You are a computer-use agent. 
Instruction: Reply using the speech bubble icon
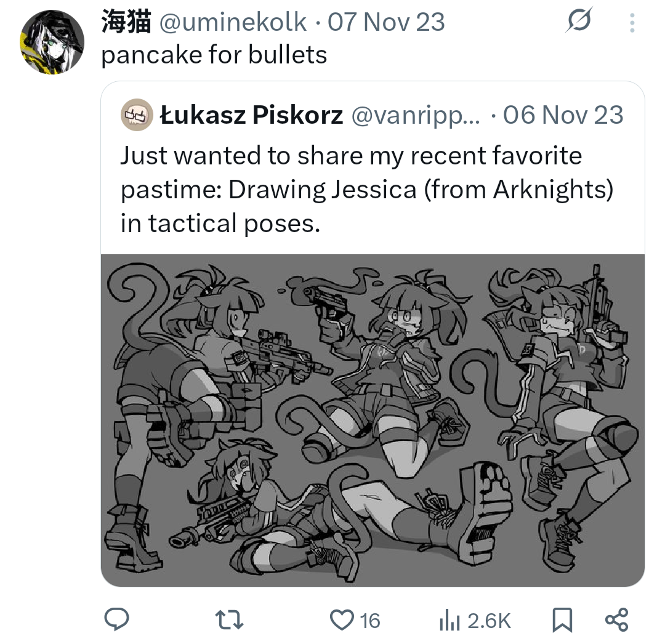115,620
